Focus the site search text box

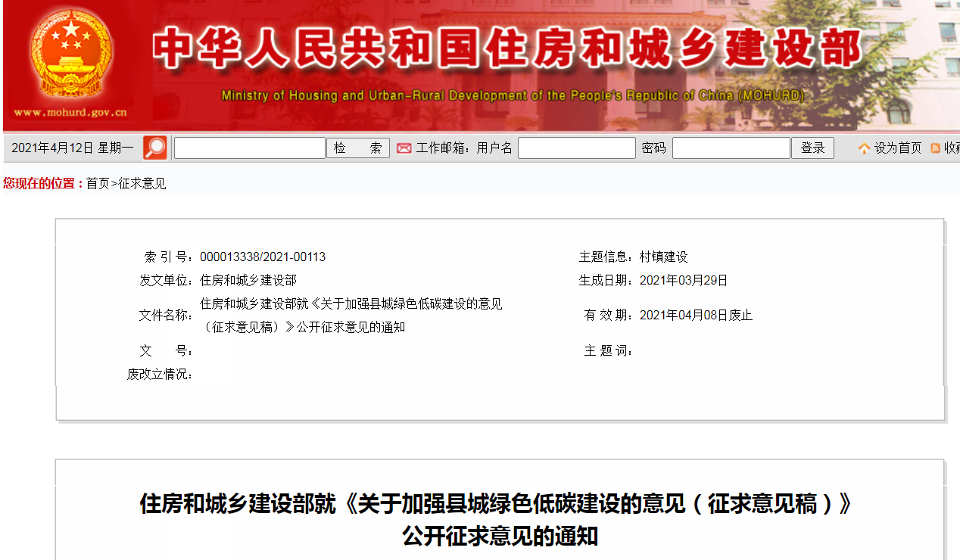point(250,148)
